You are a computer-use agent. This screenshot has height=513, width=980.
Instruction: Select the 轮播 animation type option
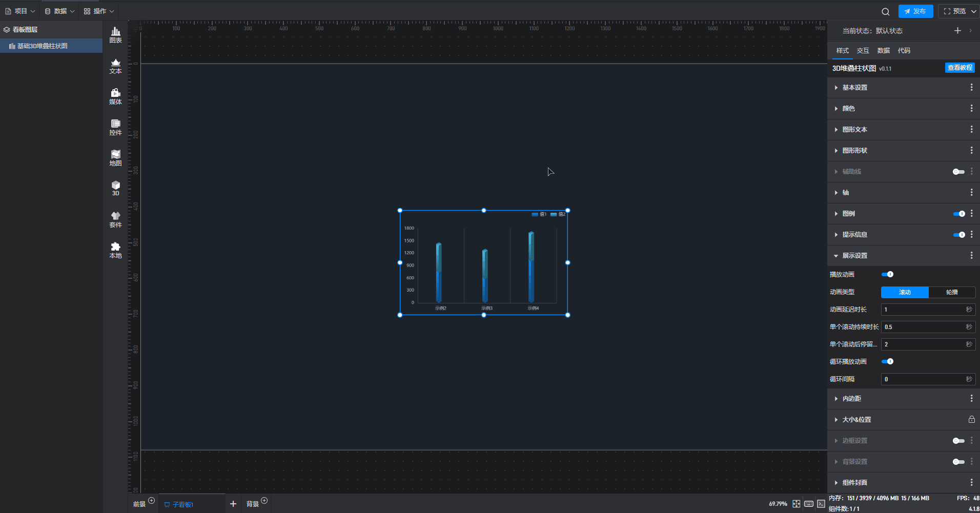tap(951, 292)
